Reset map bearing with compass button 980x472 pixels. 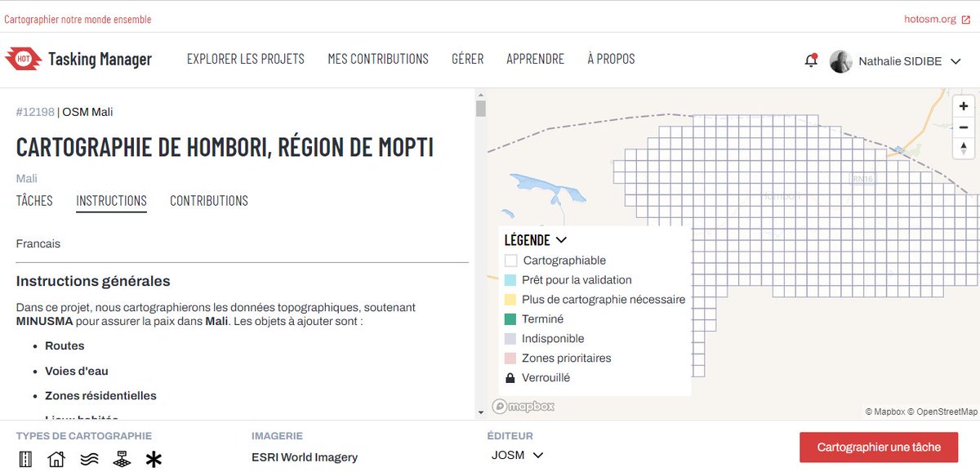click(964, 149)
